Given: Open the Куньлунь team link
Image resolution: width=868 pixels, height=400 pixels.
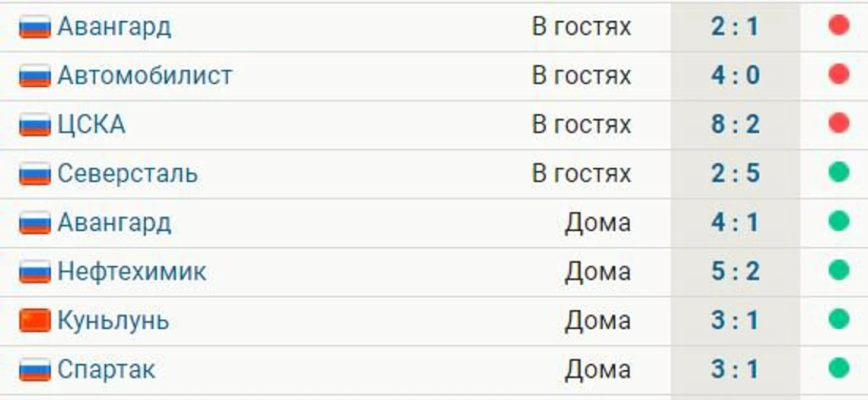Looking at the screenshot, I should pyautogui.click(x=113, y=321).
